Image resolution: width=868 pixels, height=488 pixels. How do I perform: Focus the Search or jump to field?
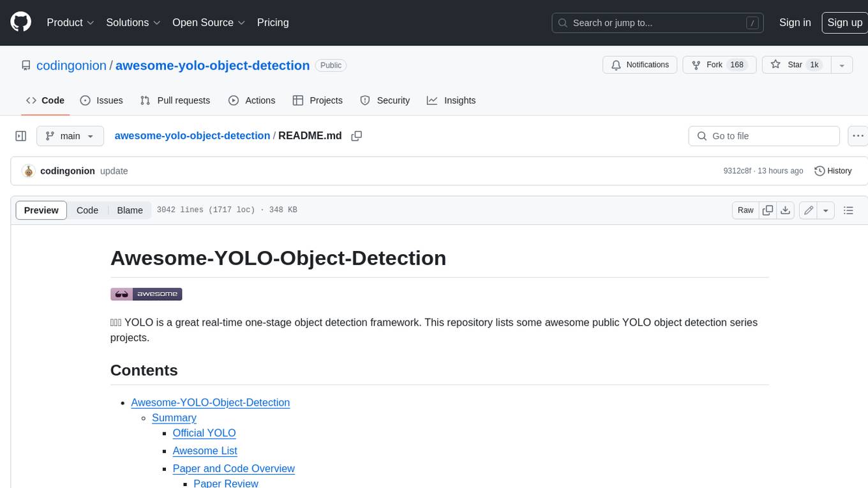point(658,23)
